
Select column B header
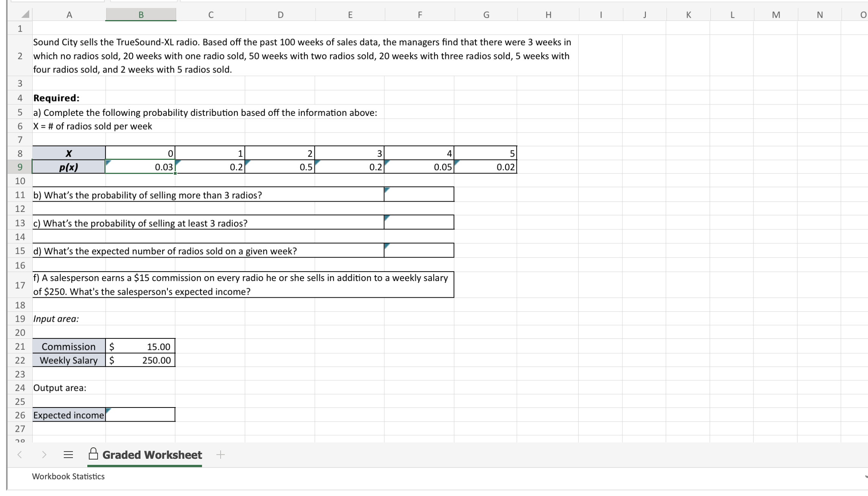click(x=141, y=15)
